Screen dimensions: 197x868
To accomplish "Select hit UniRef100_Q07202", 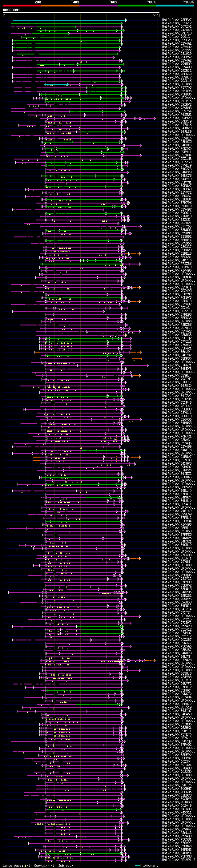I will point(177,26).
